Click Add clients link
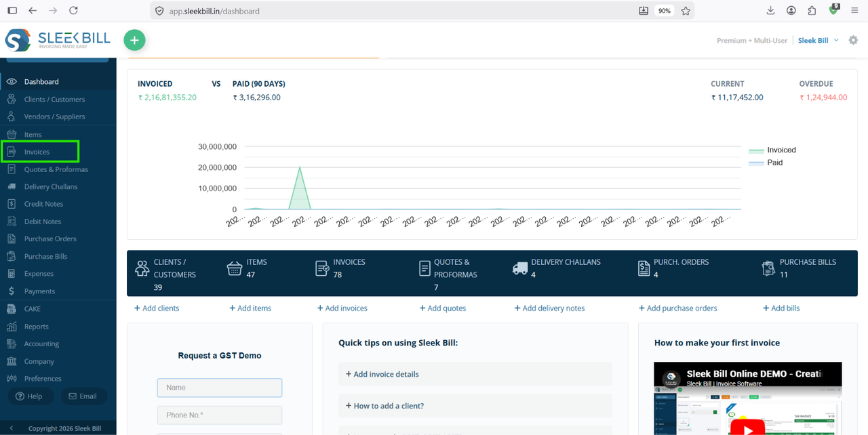The image size is (868, 435). pyautogui.click(x=157, y=308)
